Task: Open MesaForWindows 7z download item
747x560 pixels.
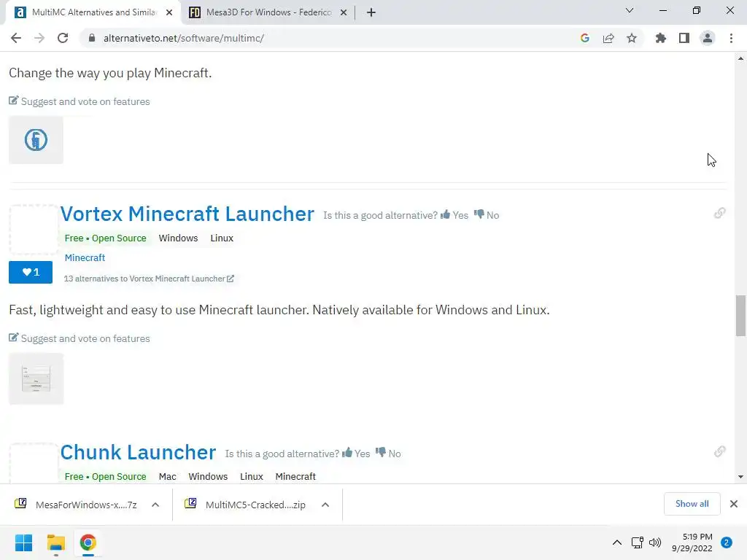Action: coord(76,505)
